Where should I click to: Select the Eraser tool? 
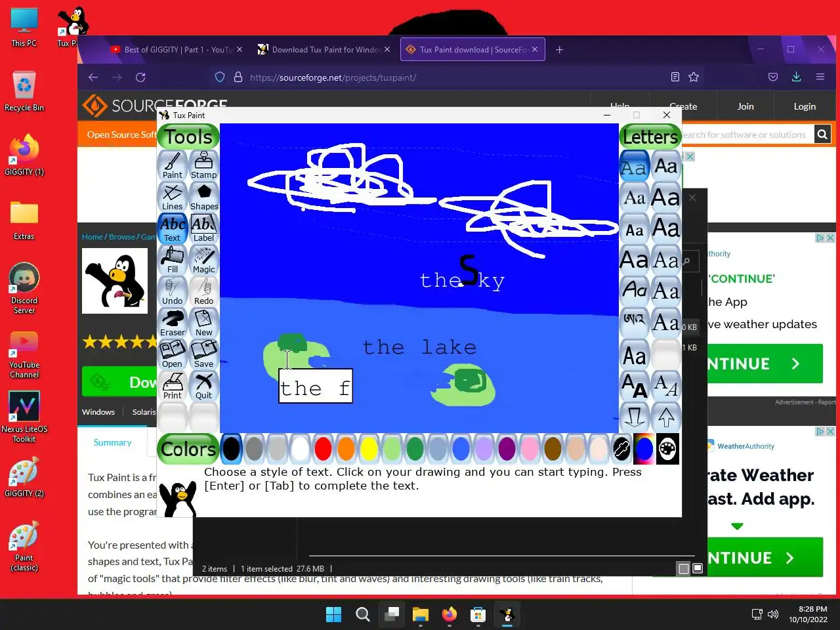(x=173, y=323)
